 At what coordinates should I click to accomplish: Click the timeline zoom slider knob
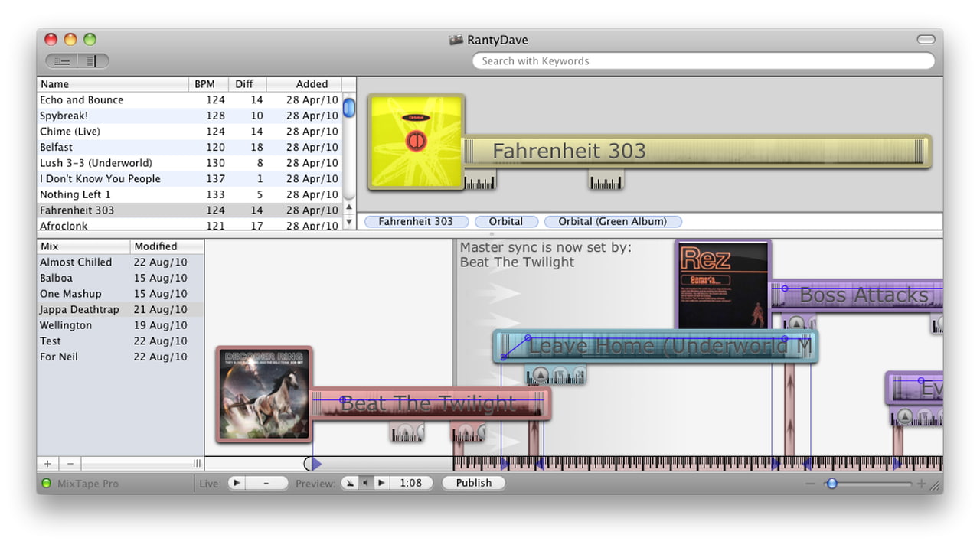coord(831,484)
